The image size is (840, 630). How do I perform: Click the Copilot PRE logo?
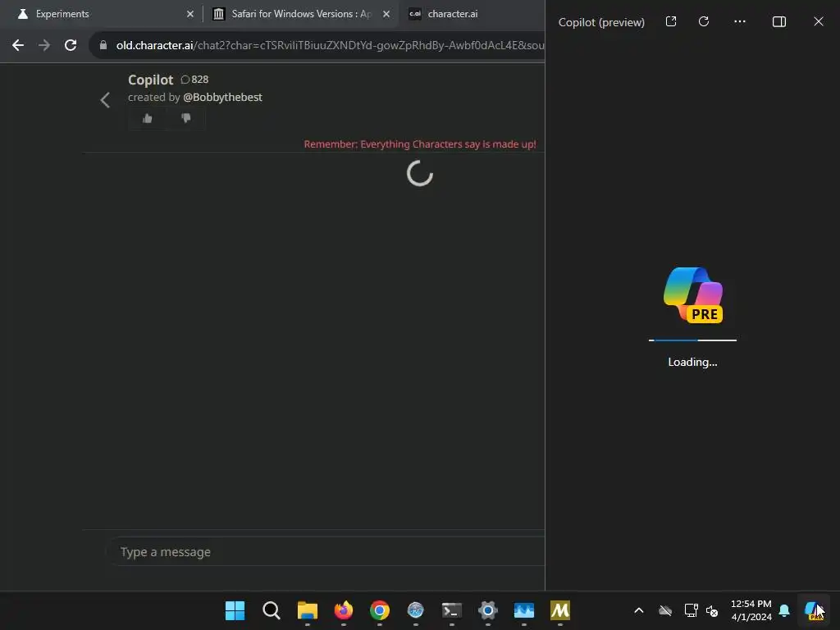(x=693, y=294)
